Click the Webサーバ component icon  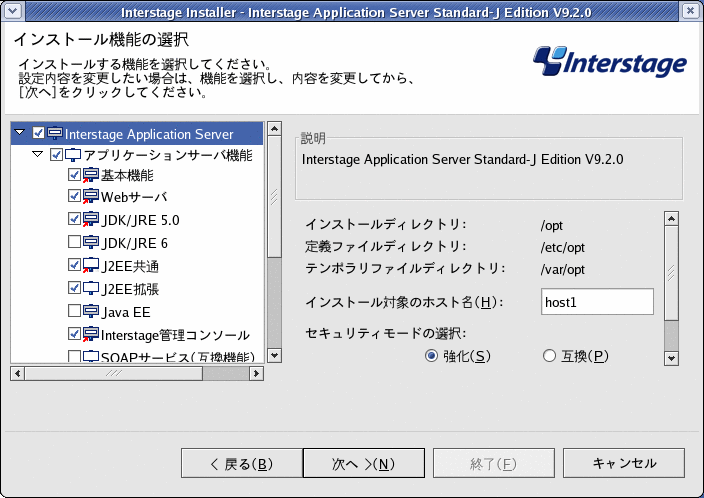91,196
